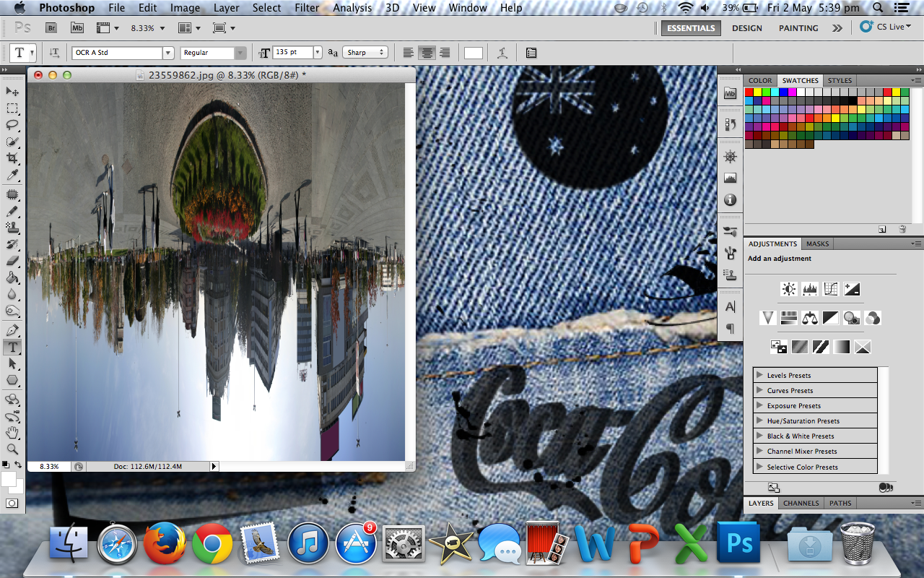924x578 pixels.
Task: Expand Curves Presets
Action: [x=759, y=390]
